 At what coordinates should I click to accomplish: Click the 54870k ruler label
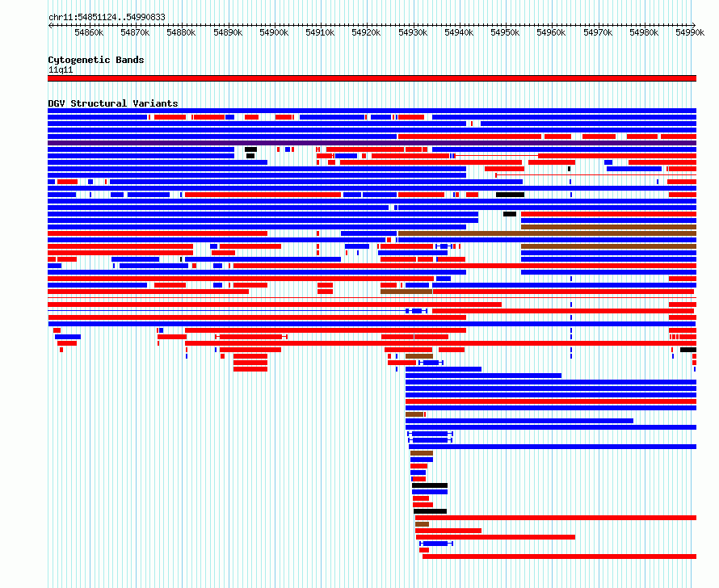point(135,32)
